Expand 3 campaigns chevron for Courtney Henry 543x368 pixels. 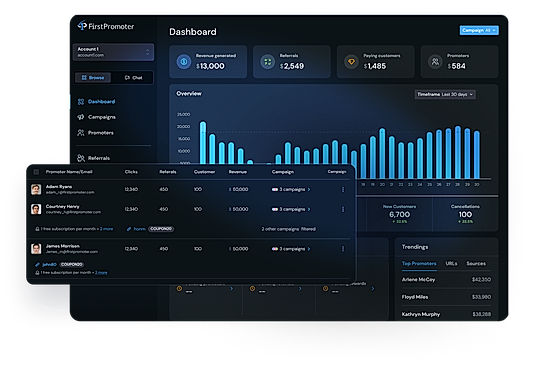click(309, 209)
